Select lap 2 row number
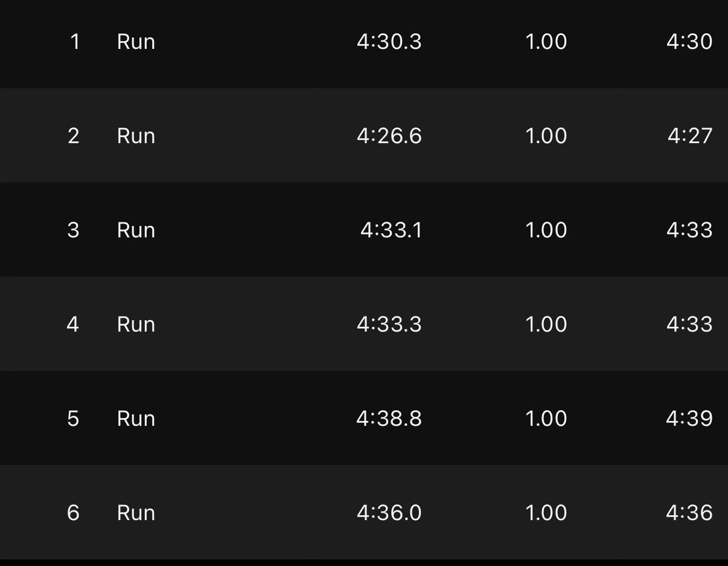Viewport: 728px width, 566px height. pyautogui.click(x=74, y=136)
